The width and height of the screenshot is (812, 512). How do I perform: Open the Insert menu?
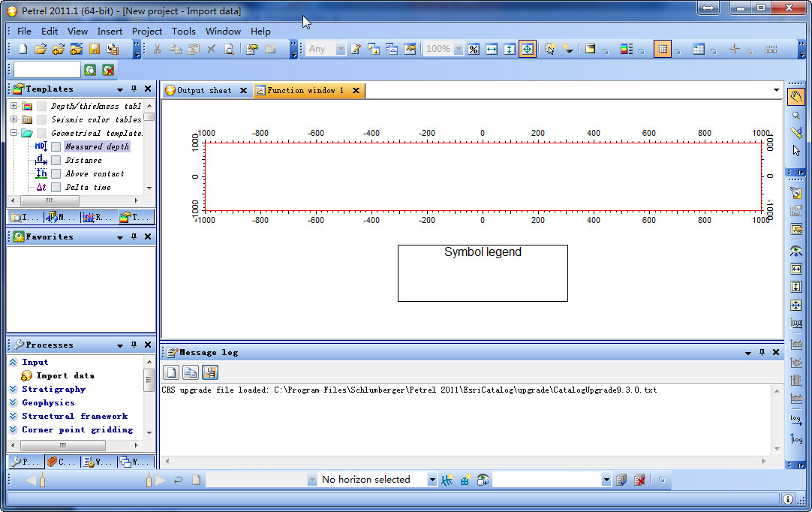110,31
